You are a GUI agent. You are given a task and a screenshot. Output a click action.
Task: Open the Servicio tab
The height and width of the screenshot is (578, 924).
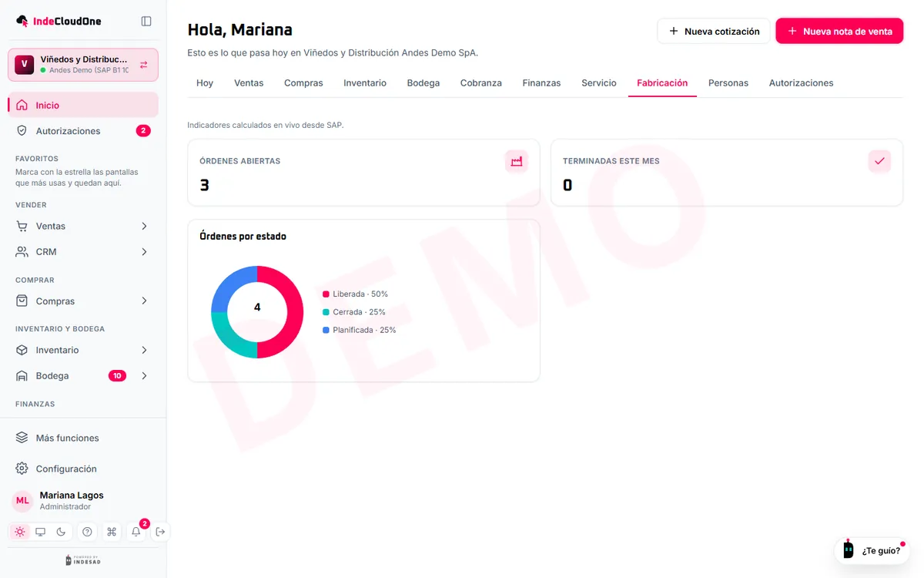pyautogui.click(x=599, y=82)
